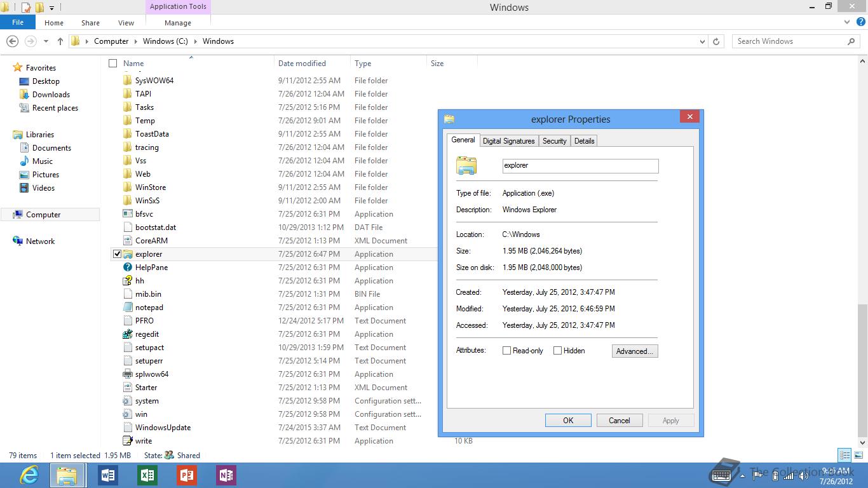The image size is (868, 488).
Task: Open PowerPoint from the taskbar
Action: 187,475
